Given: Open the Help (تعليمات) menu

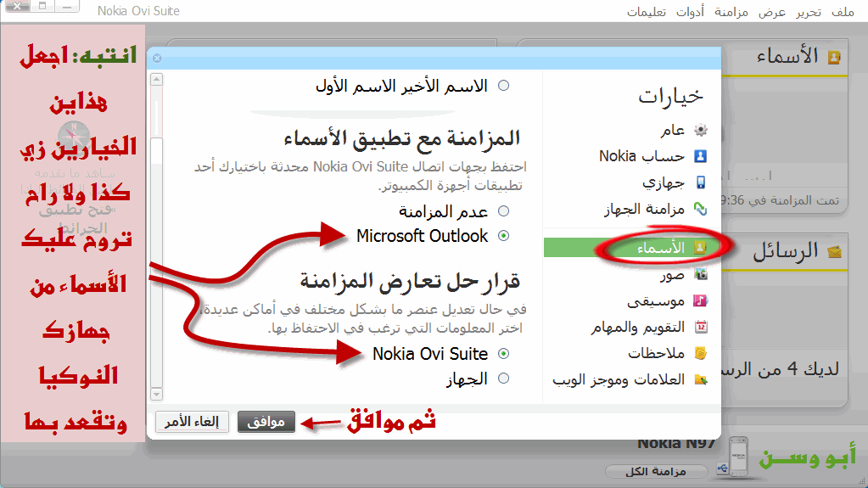Looking at the screenshot, I should (x=646, y=12).
